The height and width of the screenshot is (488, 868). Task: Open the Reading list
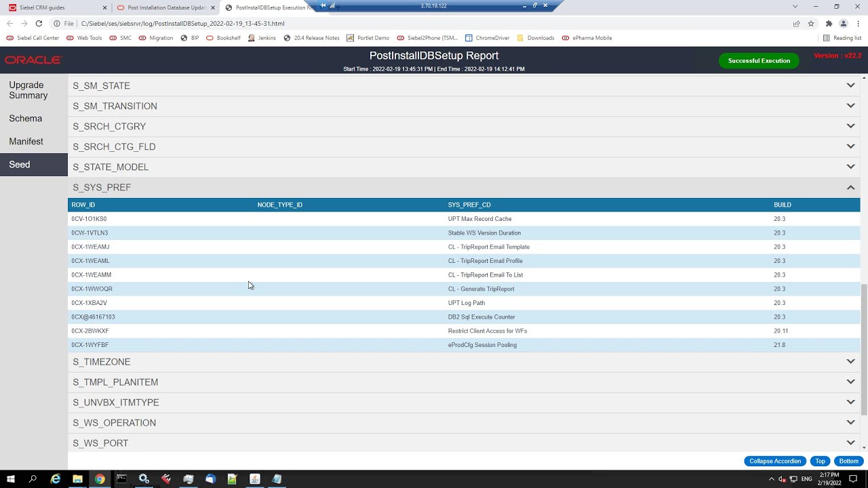(x=842, y=38)
